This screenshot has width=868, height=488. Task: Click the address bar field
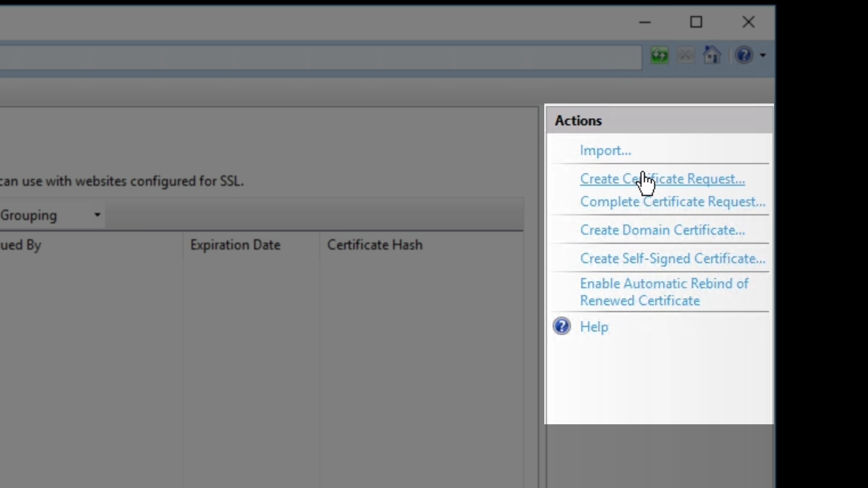(x=316, y=57)
